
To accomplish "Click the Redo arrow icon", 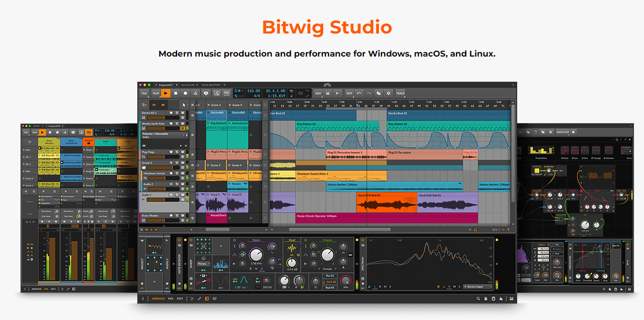I will pos(369,93).
